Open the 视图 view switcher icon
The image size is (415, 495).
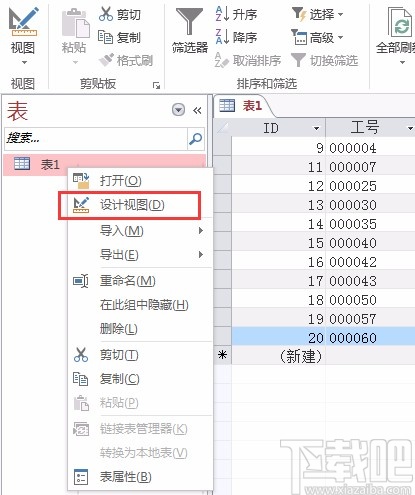[x=23, y=22]
